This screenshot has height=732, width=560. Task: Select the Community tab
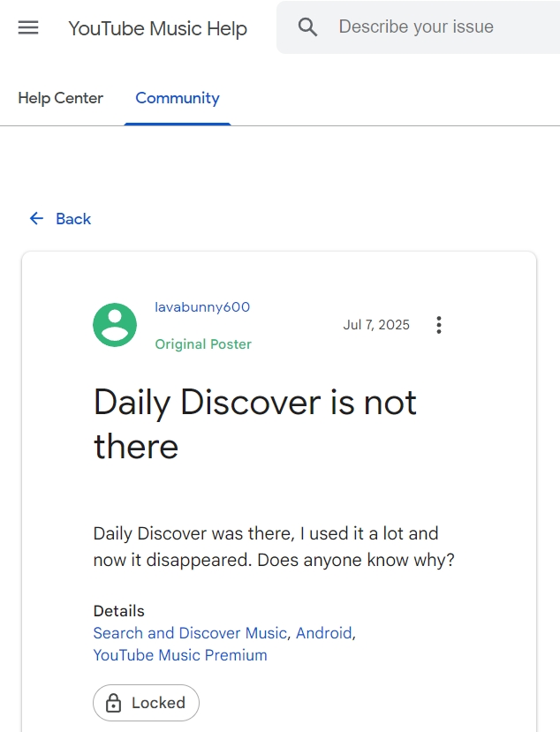coord(178,98)
